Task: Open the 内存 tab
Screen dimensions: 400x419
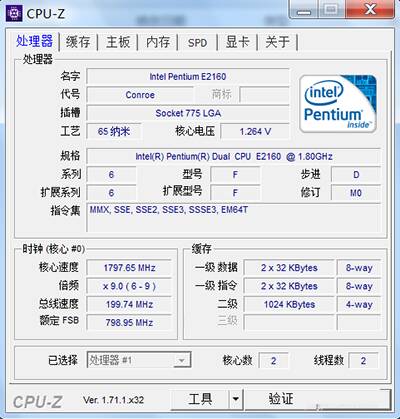Action: [158, 42]
